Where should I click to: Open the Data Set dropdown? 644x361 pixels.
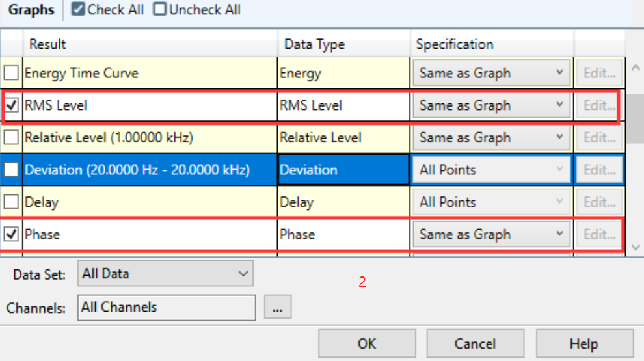tap(165, 274)
